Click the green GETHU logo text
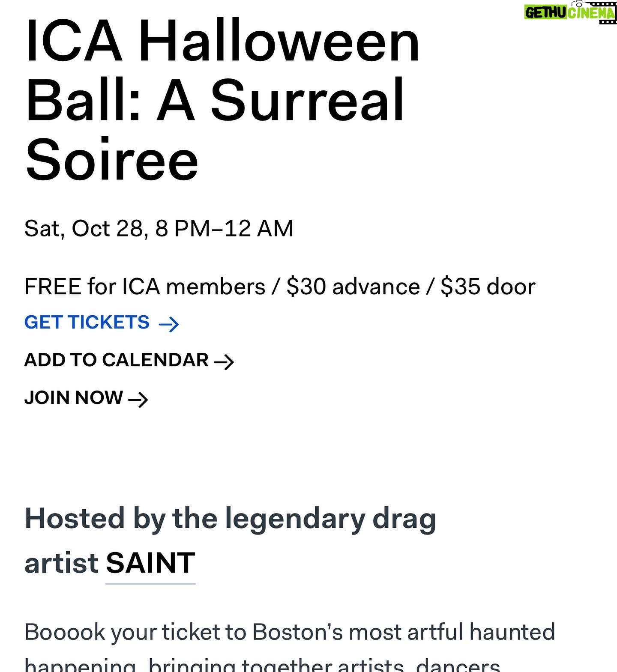This screenshot has width=617, height=672. (x=546, y=12)
